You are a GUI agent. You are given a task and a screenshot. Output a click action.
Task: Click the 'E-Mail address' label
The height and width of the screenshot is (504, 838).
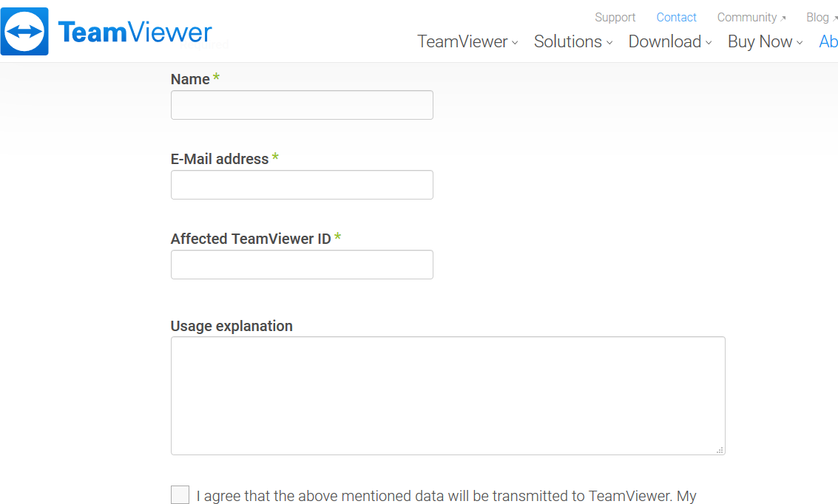click(220, 159)
